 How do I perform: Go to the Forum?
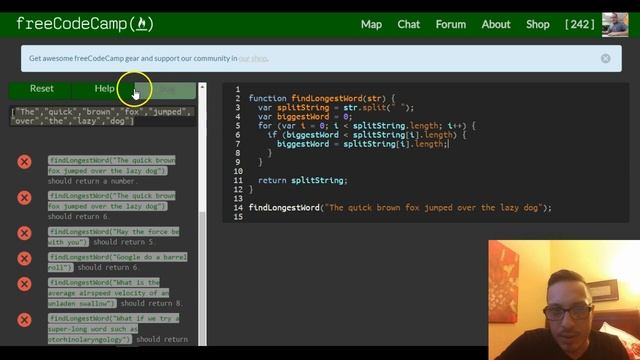click(x=451, y=24)
